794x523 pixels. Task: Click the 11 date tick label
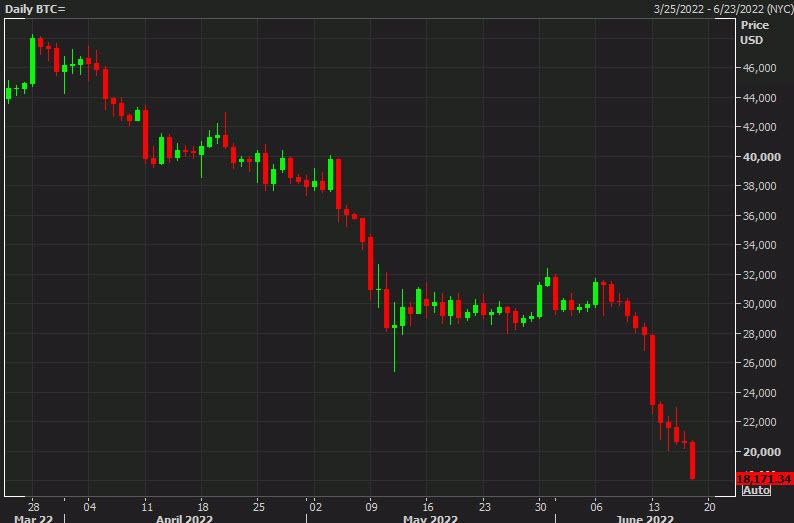point(147,507)
